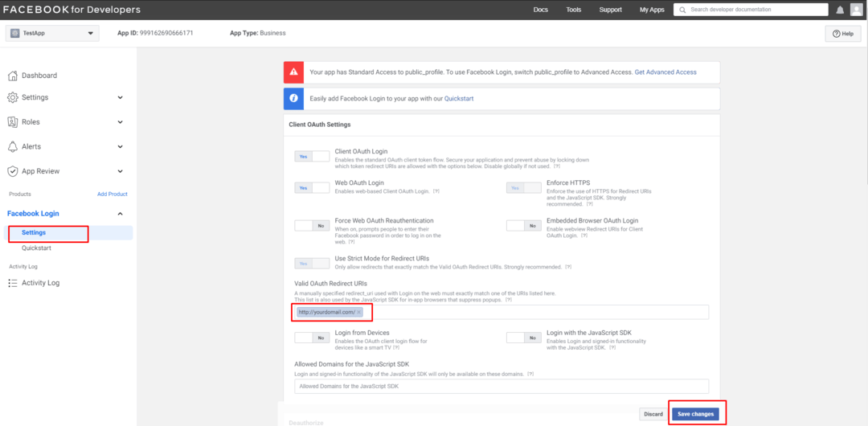This screenshot has height=426, width=868.
Task: Click the App Type: Business text
Action: pyautogui.click(x=258, y=33)
